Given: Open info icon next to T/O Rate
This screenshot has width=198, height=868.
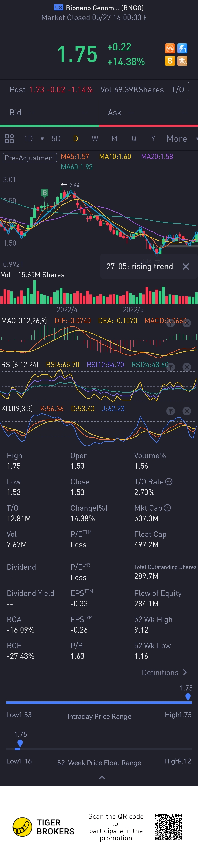Looking at the screenshot, I should coord(169,481).
